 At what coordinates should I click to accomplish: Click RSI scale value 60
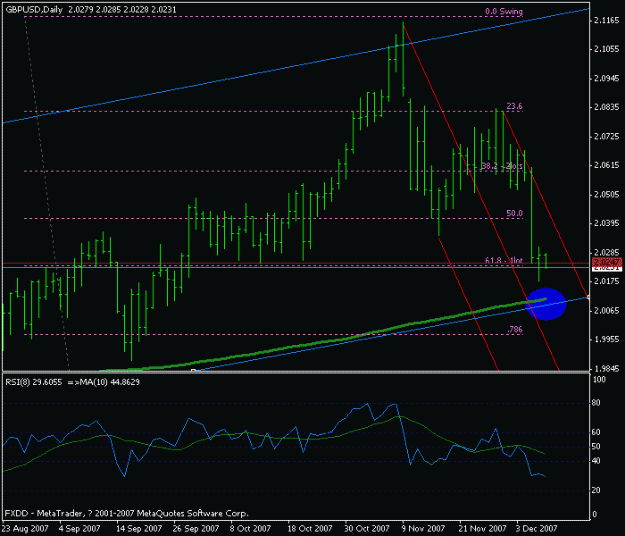596,432
